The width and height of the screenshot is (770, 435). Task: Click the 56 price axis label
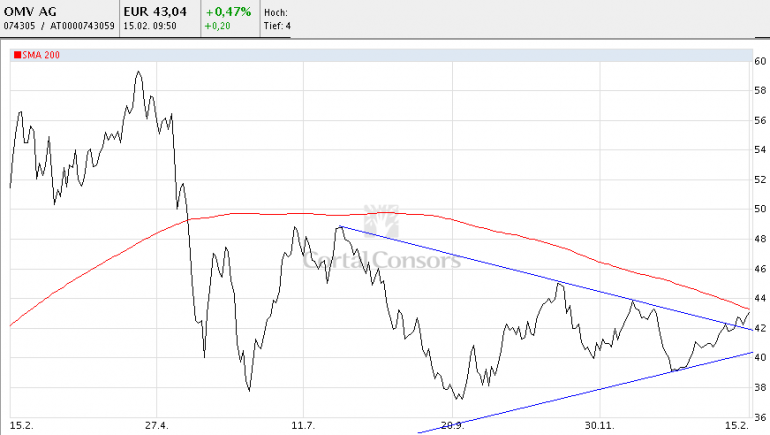coord(760,120)
